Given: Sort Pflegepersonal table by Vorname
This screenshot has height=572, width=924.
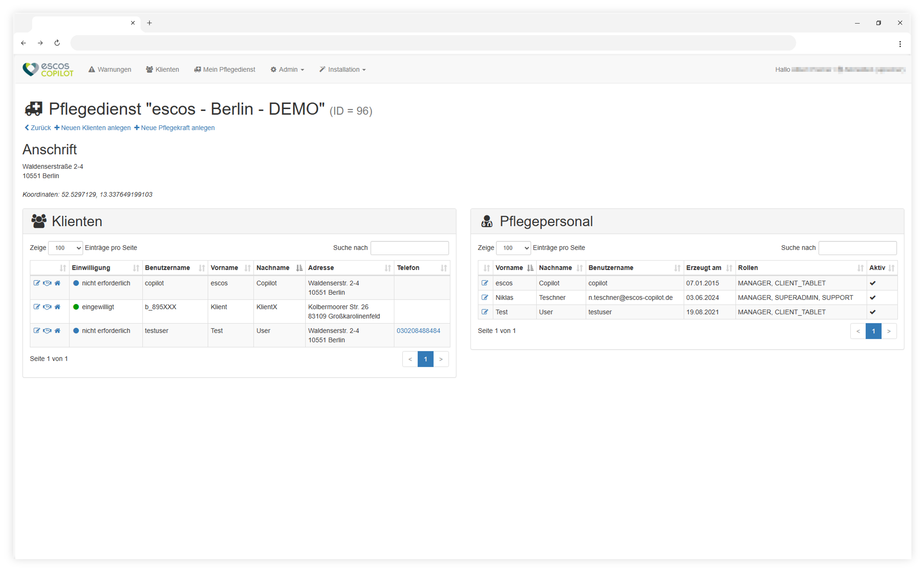Looking at the screenshot, I should (x=515, y=268).
